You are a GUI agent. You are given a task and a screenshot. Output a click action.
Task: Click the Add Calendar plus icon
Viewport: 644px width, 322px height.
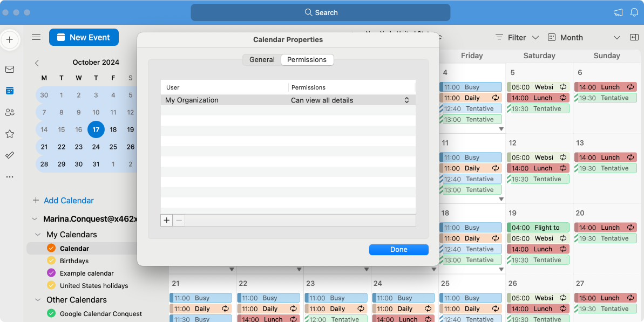point(36,200)
